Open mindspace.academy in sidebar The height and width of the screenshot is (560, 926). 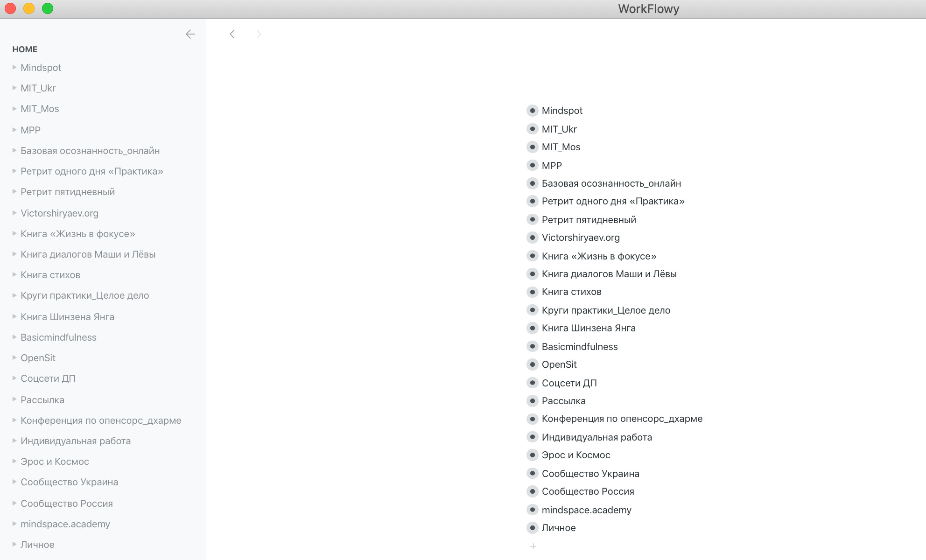[x=65, y=524]
